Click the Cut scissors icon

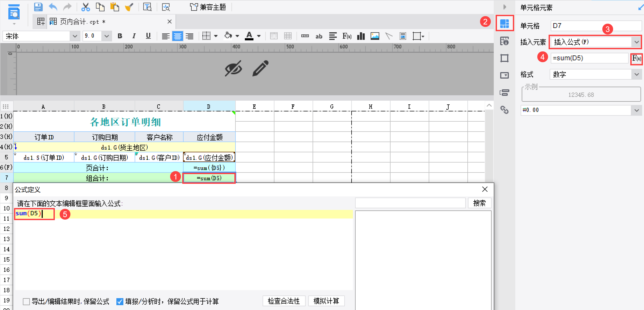point(85,7)
